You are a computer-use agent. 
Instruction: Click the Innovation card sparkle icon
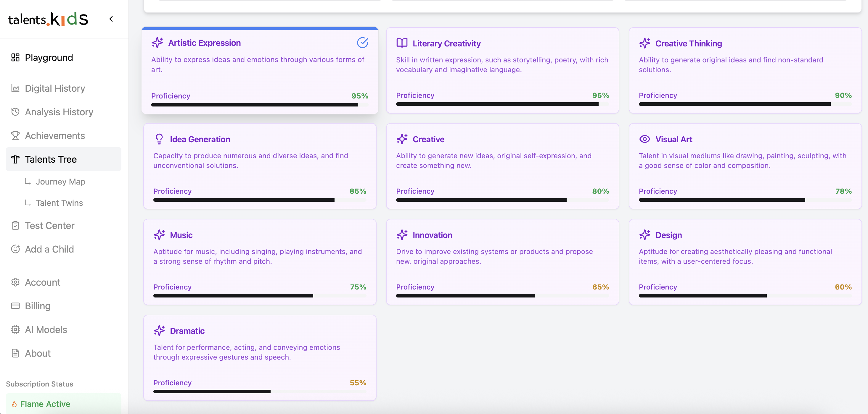tap(402, 235)
